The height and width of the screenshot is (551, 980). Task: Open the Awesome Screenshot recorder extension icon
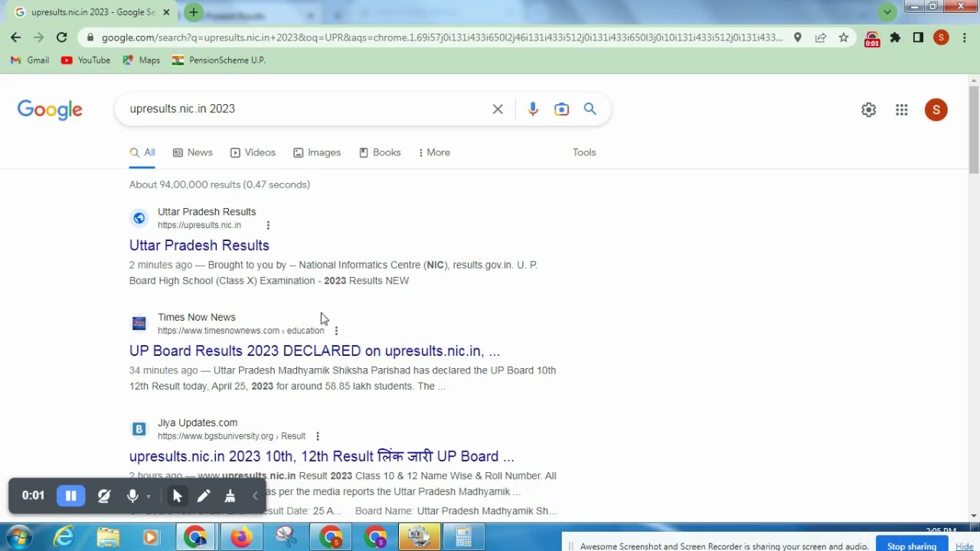pyautogui.click(x=872, y=38)
